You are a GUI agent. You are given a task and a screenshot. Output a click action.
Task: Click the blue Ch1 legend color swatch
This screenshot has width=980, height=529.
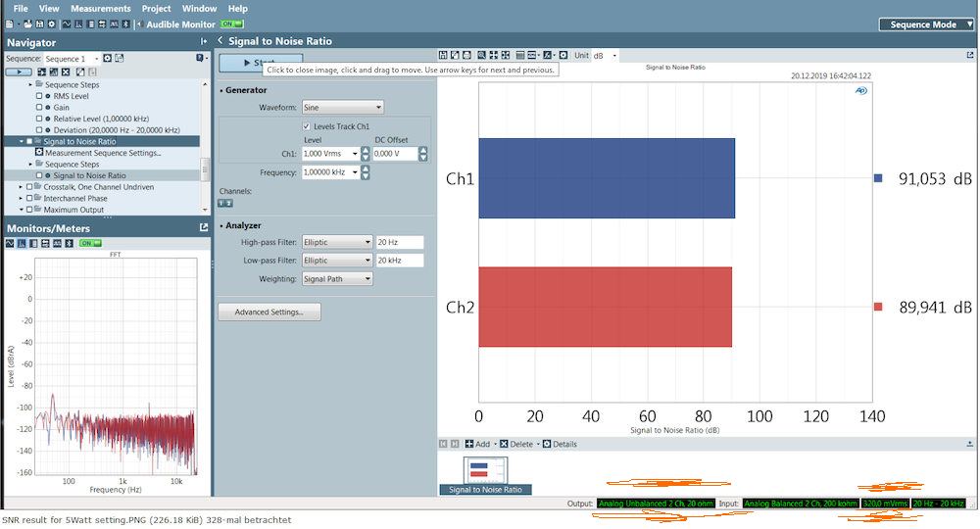tap(878, 178)
